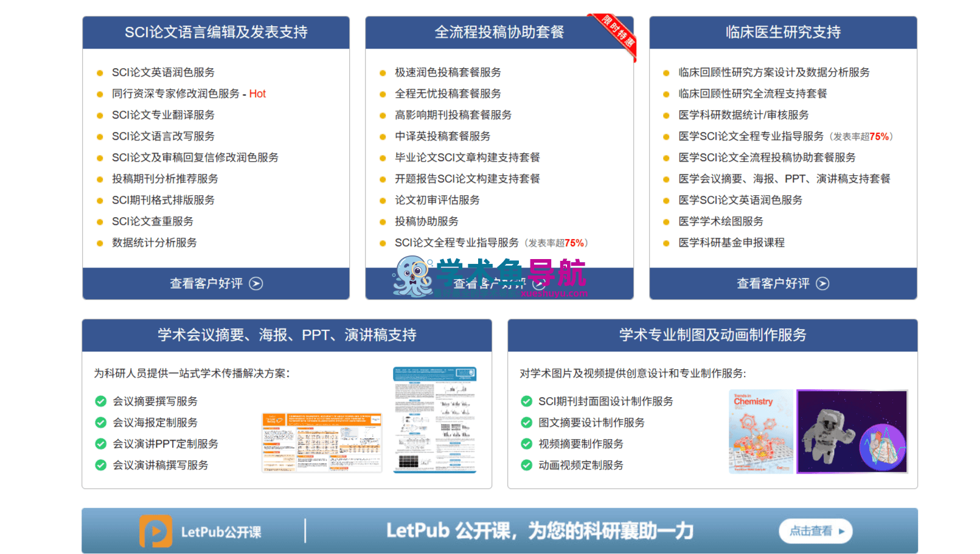Screen dimensions: 980x554
Task: Open SCI论文语言改写服务 link
Action: tap(163, 136)
